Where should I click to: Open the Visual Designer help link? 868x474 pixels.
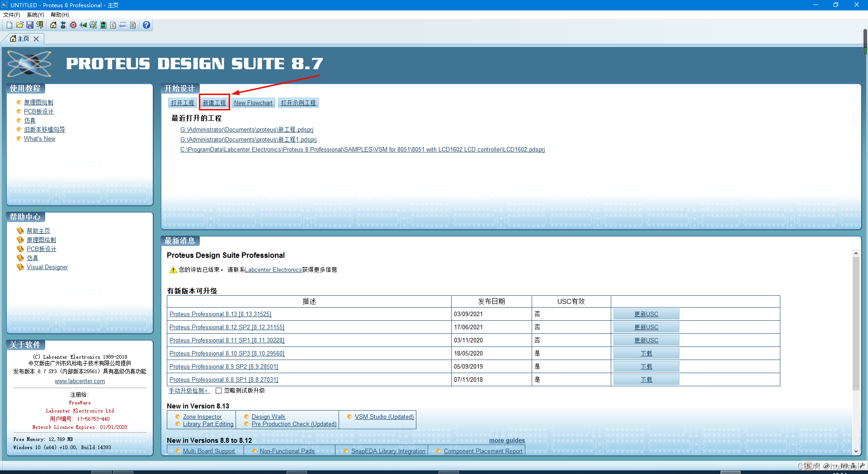tap(47, 267)
